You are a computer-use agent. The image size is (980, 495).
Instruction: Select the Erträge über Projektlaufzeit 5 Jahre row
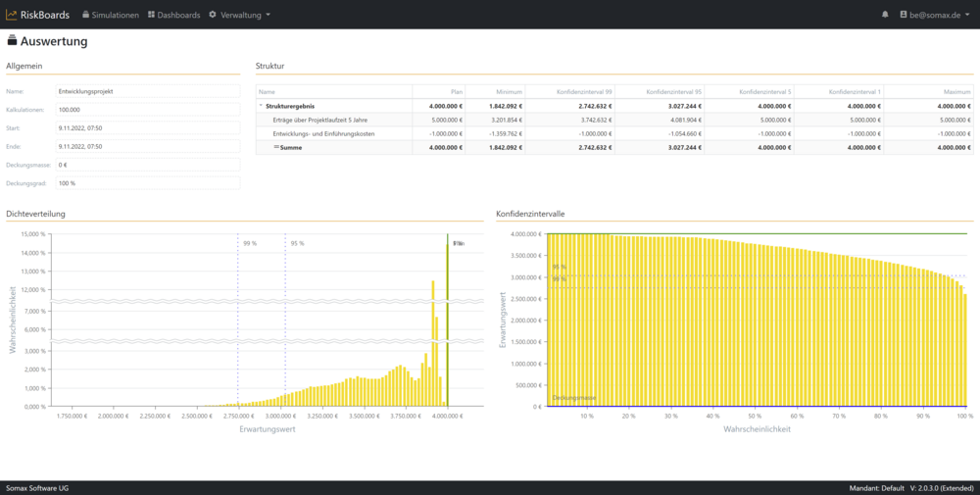coord(323,120)
